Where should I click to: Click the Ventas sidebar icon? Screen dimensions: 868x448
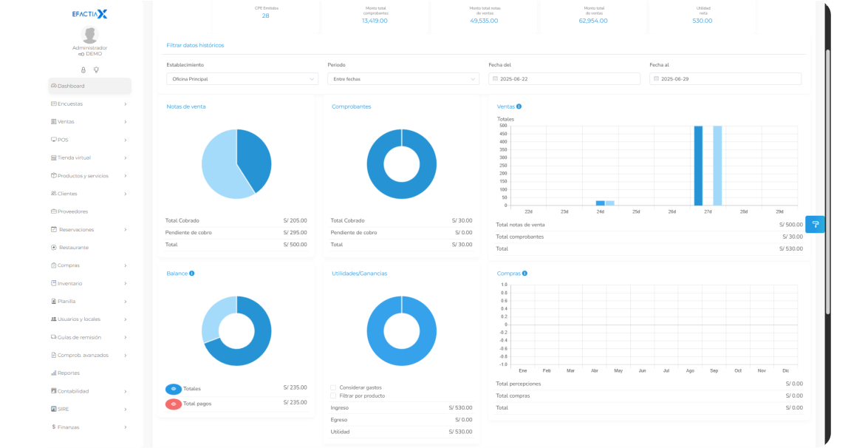54,121
